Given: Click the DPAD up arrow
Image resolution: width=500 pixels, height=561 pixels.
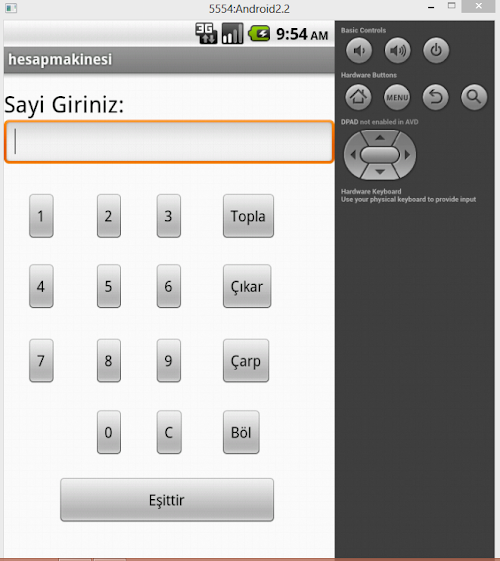Looking at the screenshot, I should coord(380,137).
